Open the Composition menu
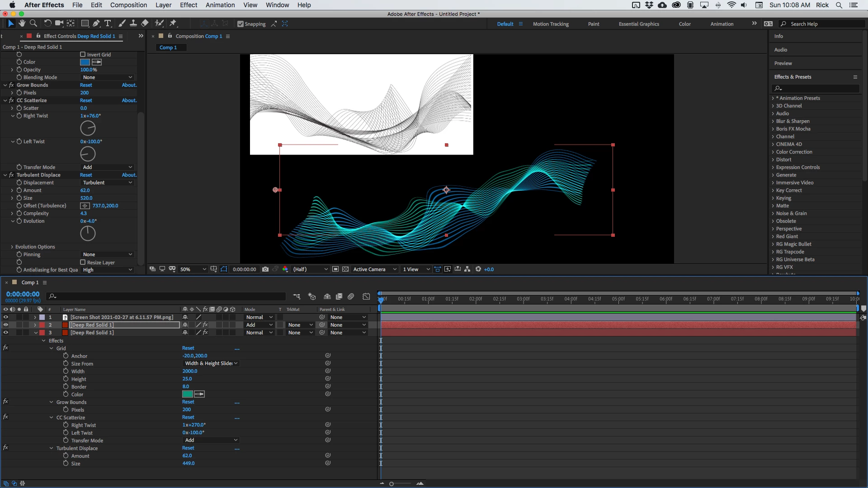The height and width of the screenshot is (488, 868). (x=128, y=5)
